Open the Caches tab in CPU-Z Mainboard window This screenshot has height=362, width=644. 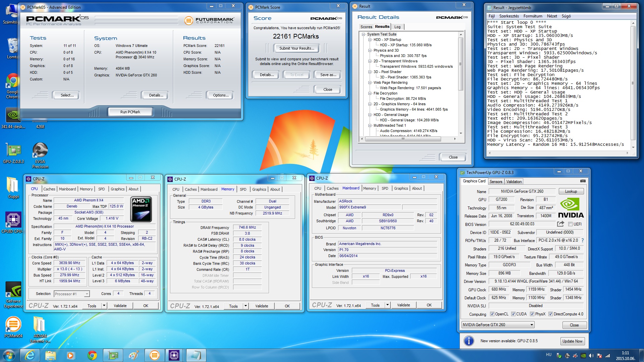tap(332, 188)
